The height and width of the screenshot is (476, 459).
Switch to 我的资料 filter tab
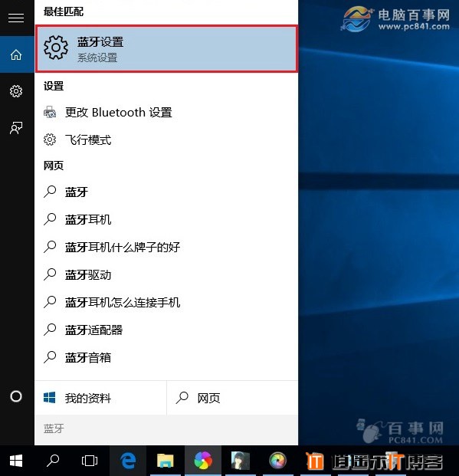[100, 398]
